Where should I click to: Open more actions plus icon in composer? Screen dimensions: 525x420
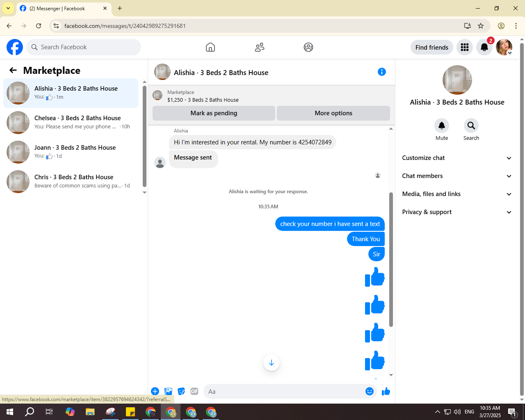click(x=155, y=391)
